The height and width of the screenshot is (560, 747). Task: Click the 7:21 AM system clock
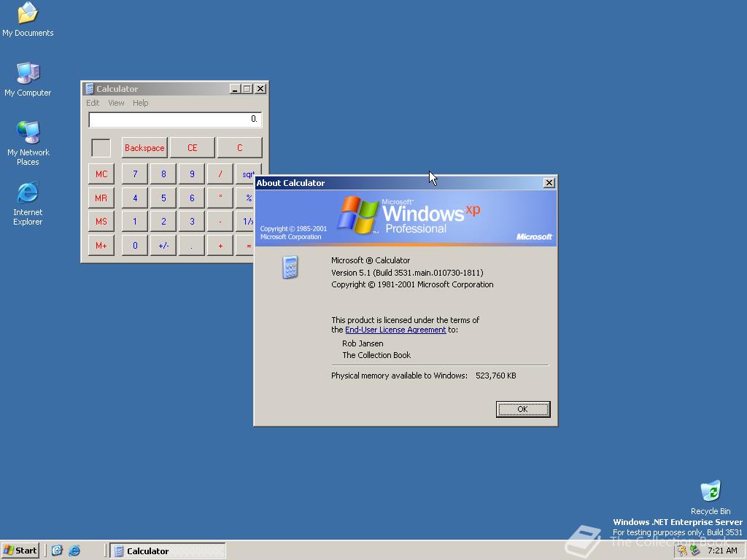(x=722, y=551)
